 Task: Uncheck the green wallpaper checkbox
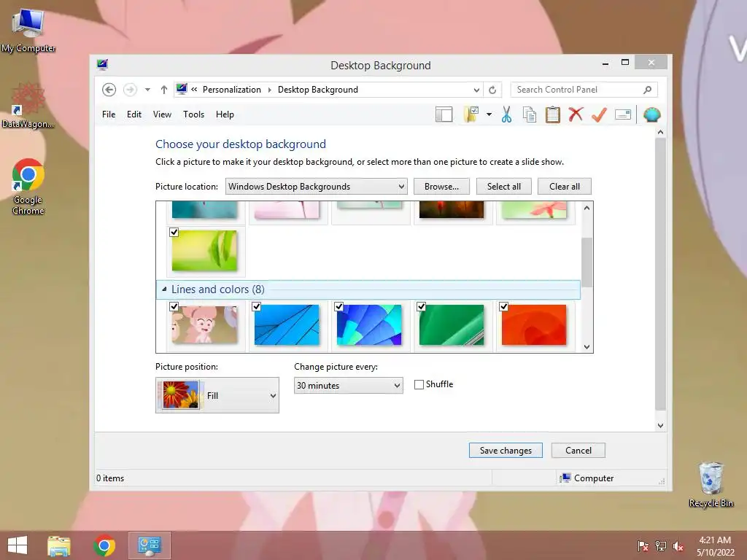421,307
